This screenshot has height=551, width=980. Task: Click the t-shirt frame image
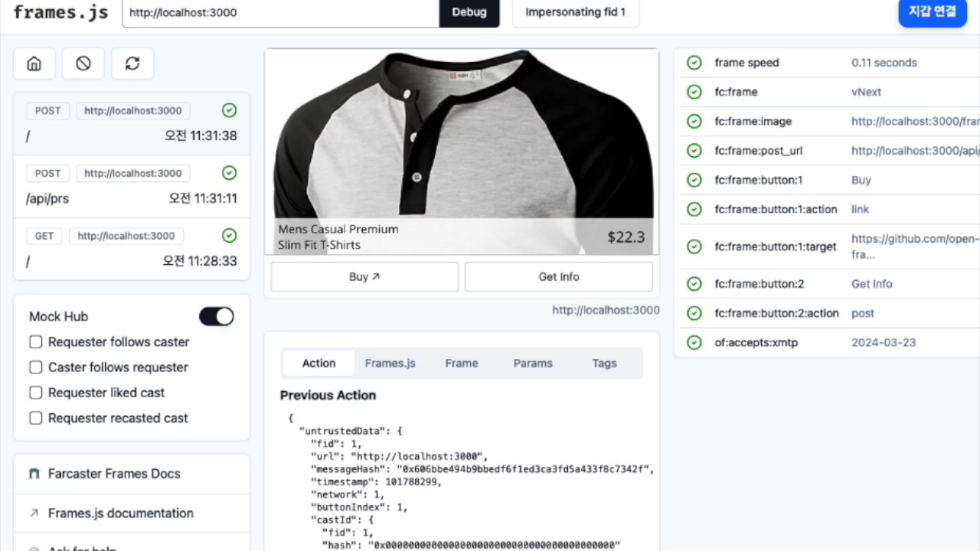click(x=462, y=152)
